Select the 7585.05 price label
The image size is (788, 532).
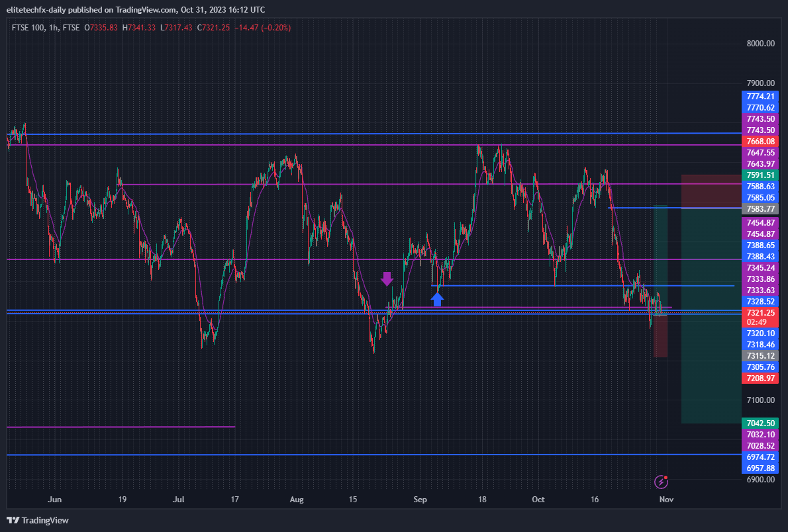point(760,197)
